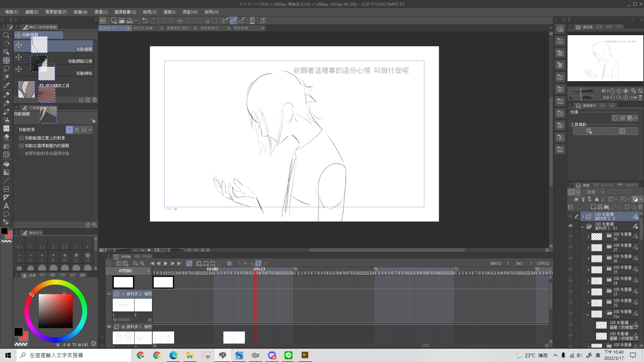This screenshot has width=644, height=362.
Task: Open Windows search box in taskbar
Action: pyautogui.click(x=74, y=355)
